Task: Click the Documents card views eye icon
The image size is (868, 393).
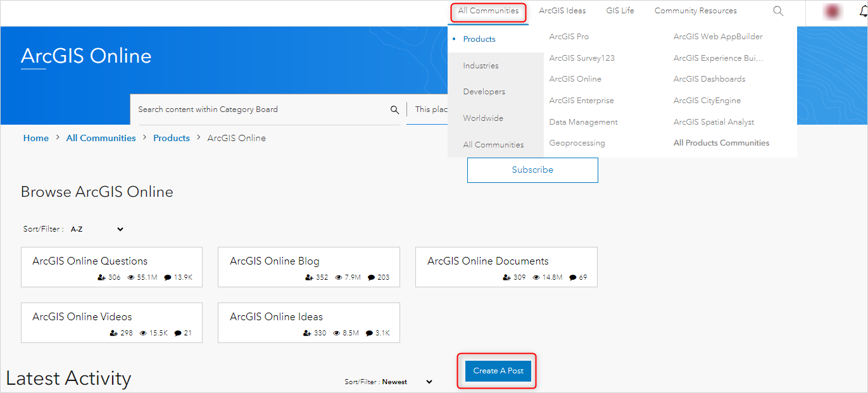Action: click(x=537, y=278)
